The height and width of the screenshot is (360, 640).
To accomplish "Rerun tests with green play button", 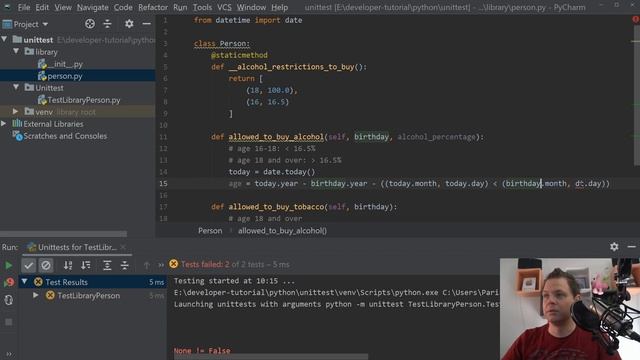I will [9, 265].
